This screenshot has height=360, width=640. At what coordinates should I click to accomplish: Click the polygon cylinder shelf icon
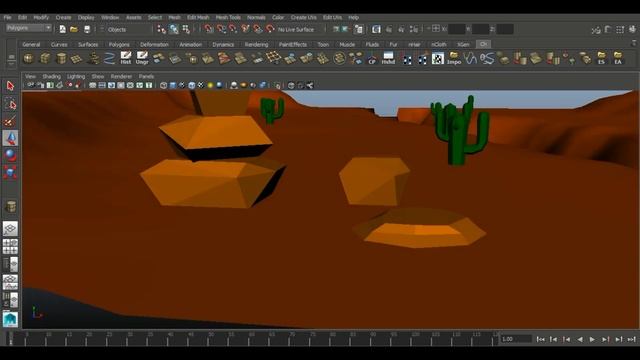click(61, 58)
